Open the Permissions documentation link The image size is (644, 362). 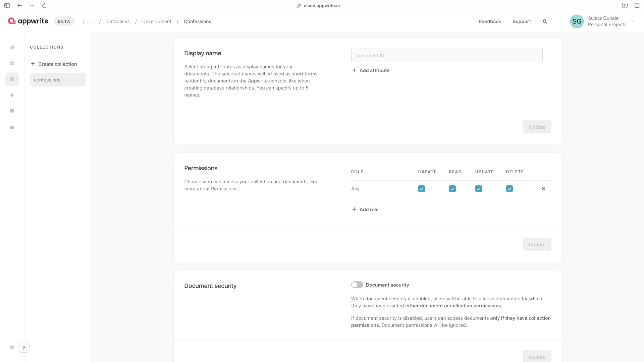tap(224, 189)
